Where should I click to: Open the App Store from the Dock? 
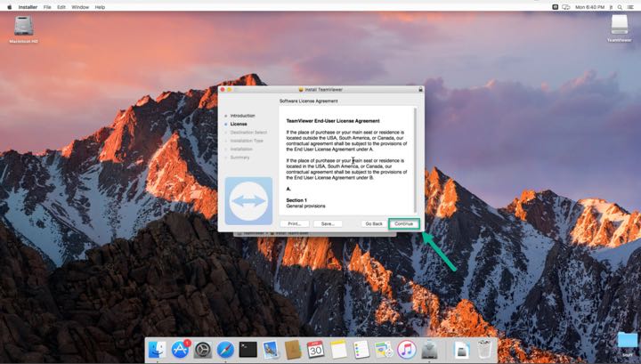pyautogui.click(x=180, y=350)
